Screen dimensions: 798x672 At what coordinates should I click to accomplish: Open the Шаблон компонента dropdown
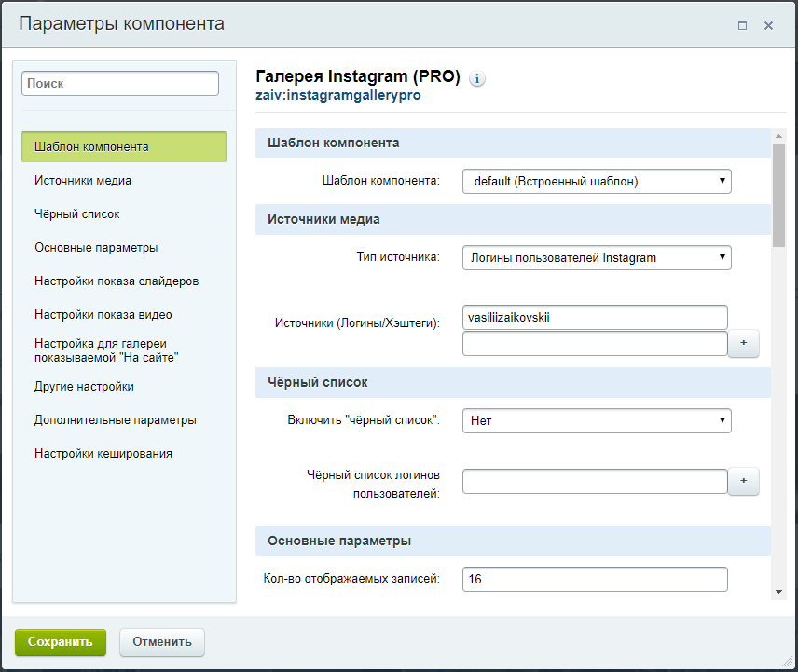pyautogui.click(x=597, y=182)
